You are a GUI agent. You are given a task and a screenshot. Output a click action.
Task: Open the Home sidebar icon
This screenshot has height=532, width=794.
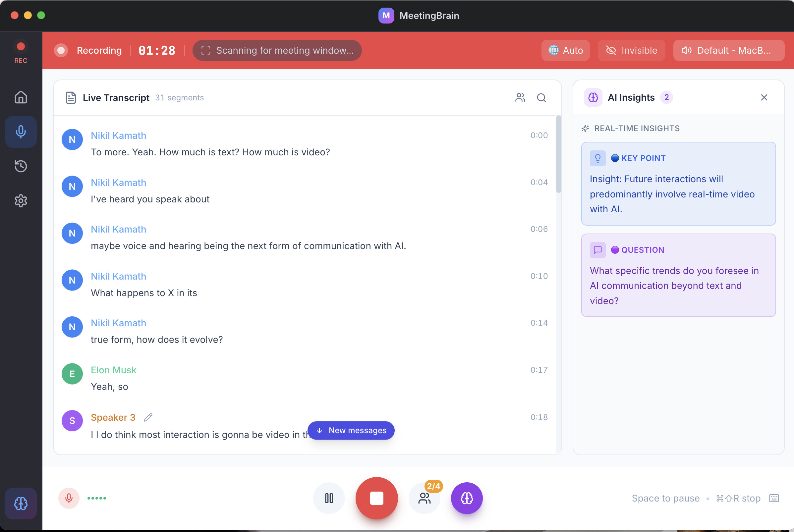[x=21, y=97]
